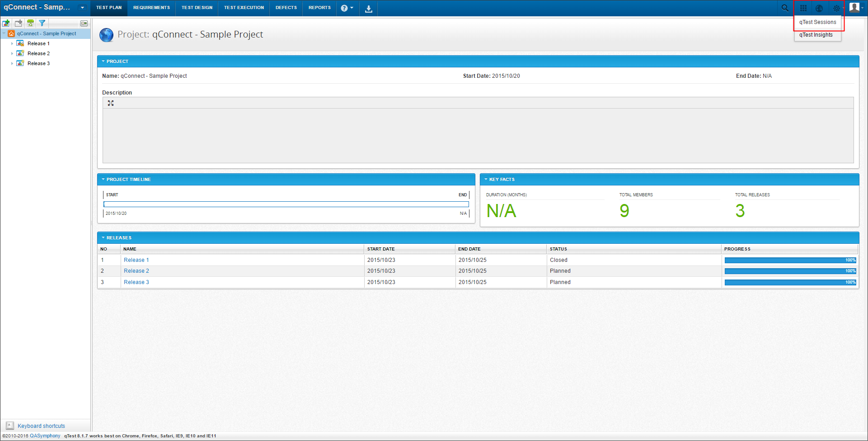
Task: Open the project selector dropdown arrow
Action: 82,8
